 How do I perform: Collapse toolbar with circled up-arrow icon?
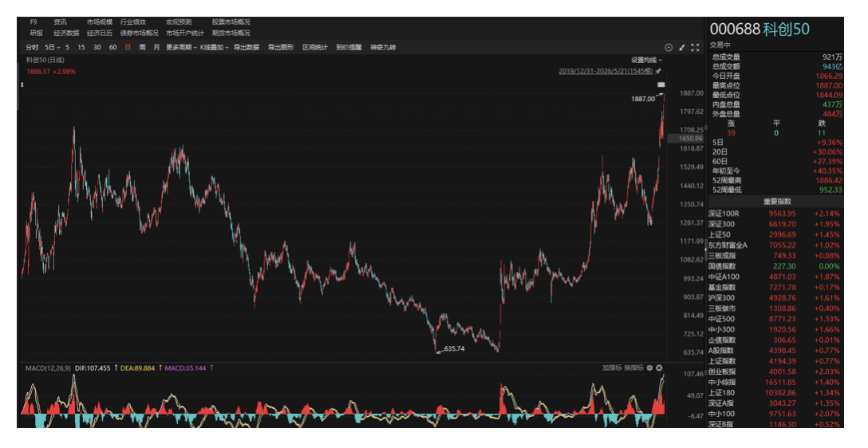click(x=669, y=48)
